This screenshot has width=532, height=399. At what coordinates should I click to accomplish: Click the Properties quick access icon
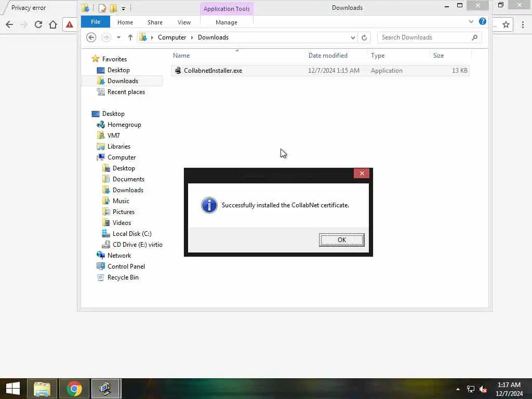click(102, 8)
